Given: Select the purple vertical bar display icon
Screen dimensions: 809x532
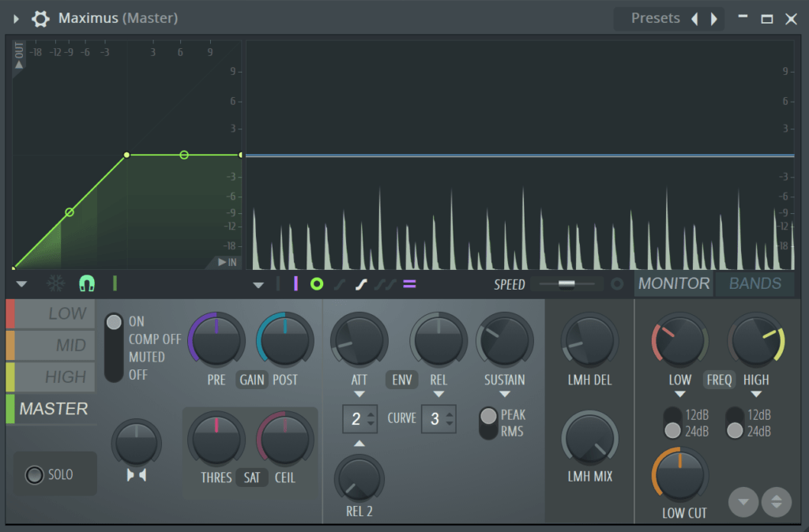Looking at the screenshot, I should coord(295,283).
